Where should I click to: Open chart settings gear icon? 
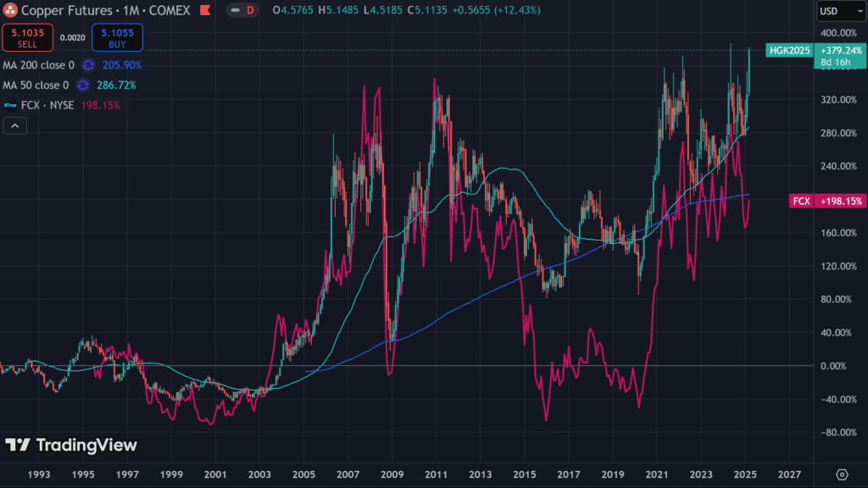[842, 474]
